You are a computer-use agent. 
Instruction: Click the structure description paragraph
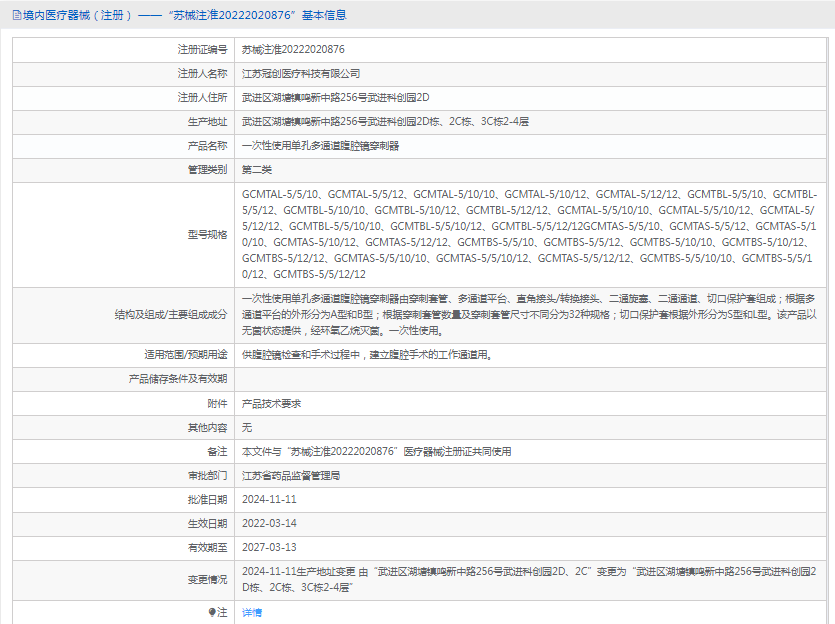pos(529,315)
